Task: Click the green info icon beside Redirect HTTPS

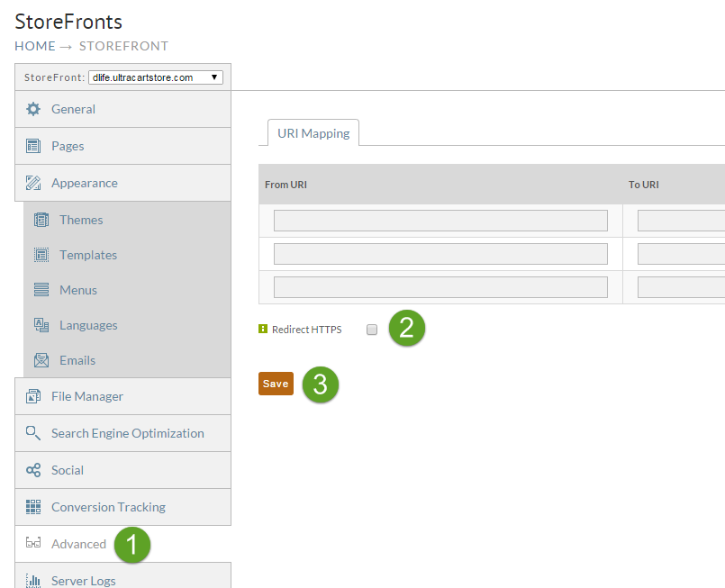Action: [x=263, y=329]
